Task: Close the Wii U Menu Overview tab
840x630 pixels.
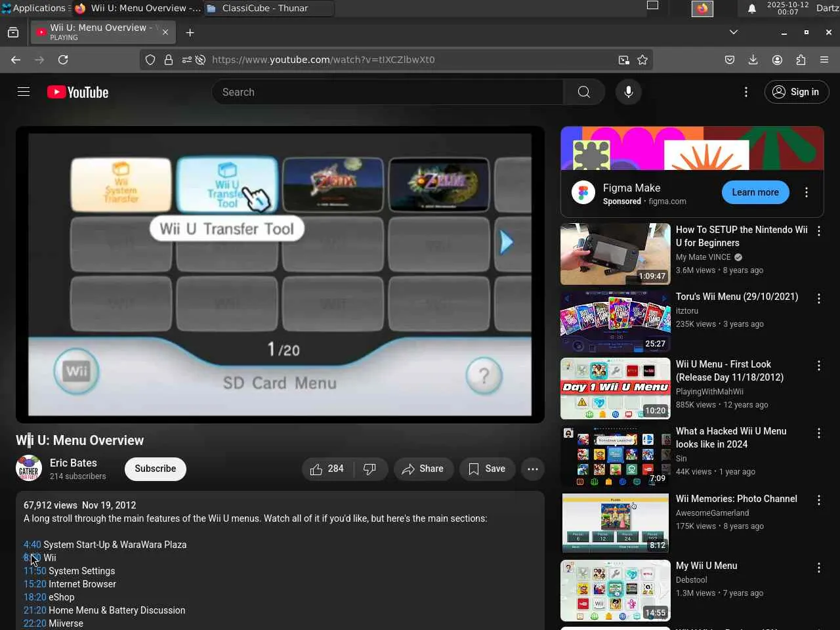Action: tap(165, 32)
